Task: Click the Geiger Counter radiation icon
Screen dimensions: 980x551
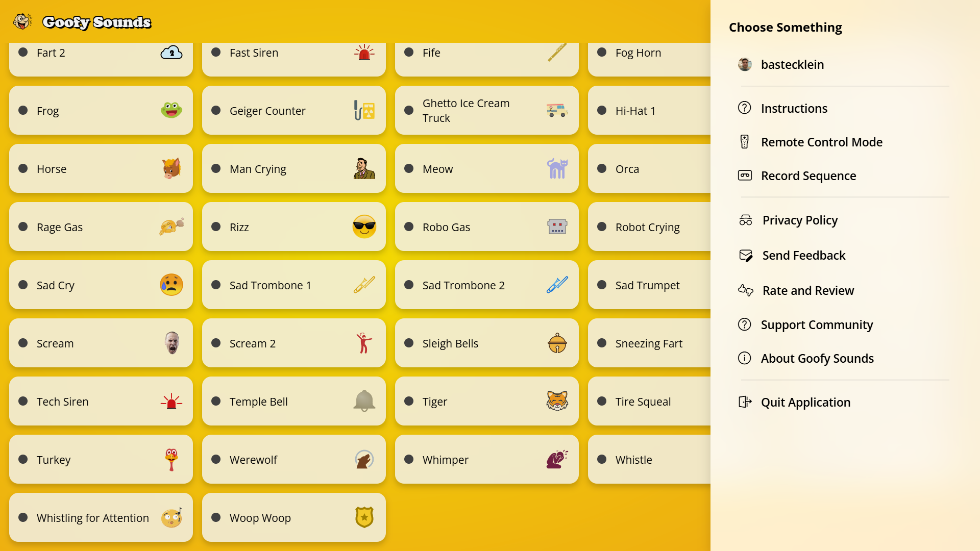Action: [364, 110]
